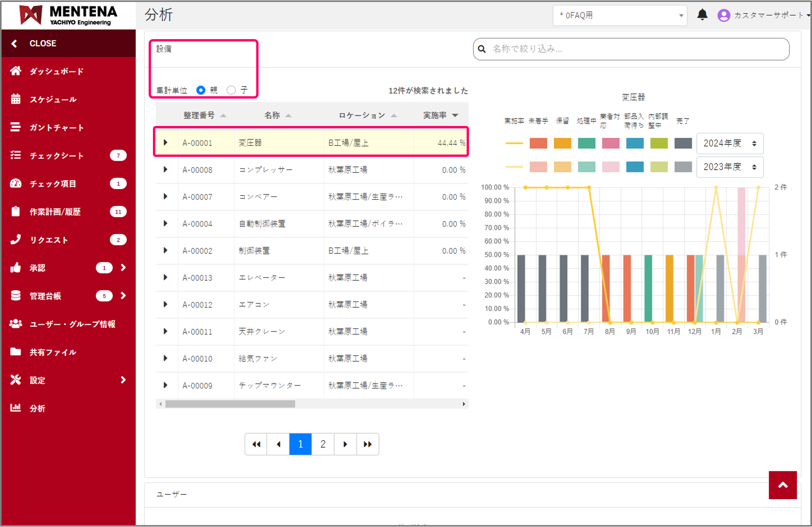Open the 分析 menu item in sidebar
This screenshot has height=527, width=812.
(x=38, y=408)
